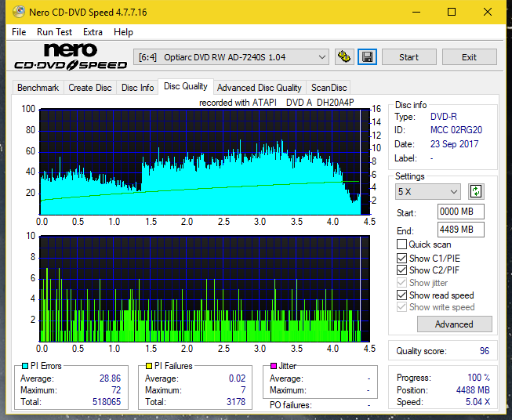Switch to the Create Disc tab
Screen dimensions: 512x420
tap(90, 88)
